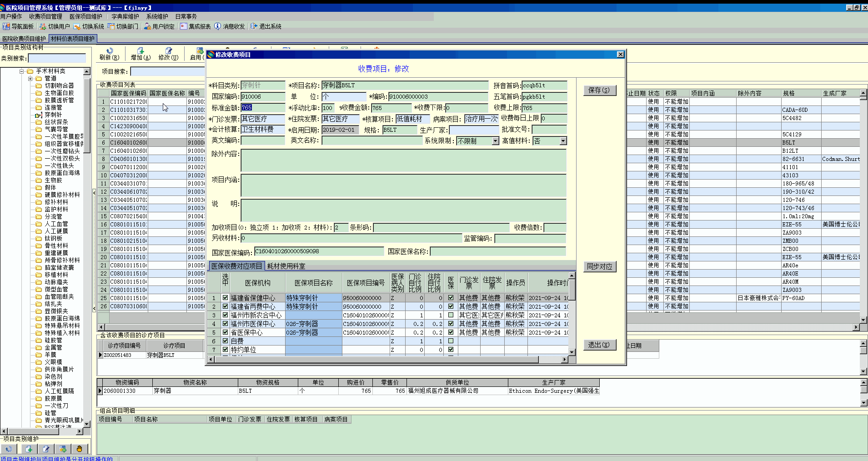The image size is (868, 461).
Task: Open the 用户操作 menu
Action: click(x=11, y=16)
